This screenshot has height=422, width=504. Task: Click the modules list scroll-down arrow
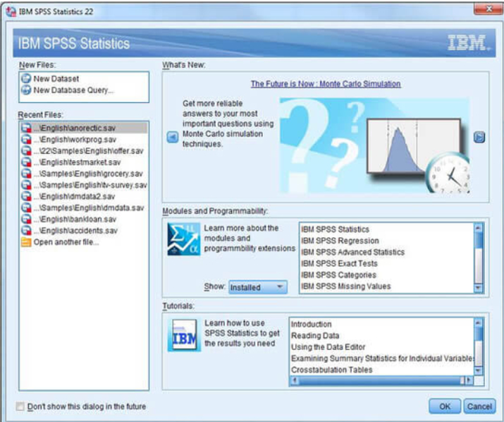[x=479, y=288]
